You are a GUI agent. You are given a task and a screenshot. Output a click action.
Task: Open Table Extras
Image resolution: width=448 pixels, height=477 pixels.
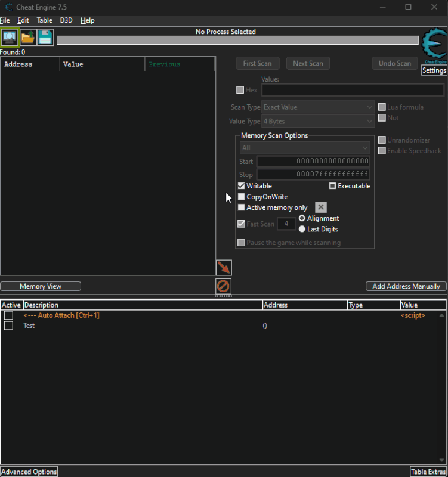(x=428, y=472)
